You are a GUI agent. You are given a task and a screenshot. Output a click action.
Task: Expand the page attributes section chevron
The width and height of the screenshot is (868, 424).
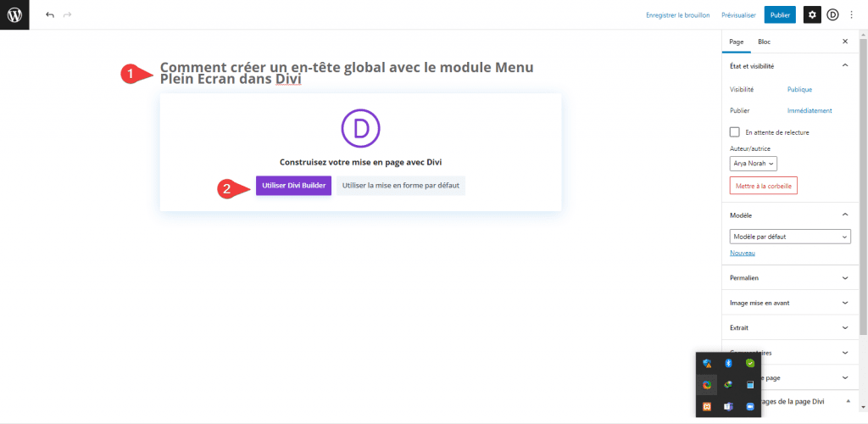tap(845, 377)
